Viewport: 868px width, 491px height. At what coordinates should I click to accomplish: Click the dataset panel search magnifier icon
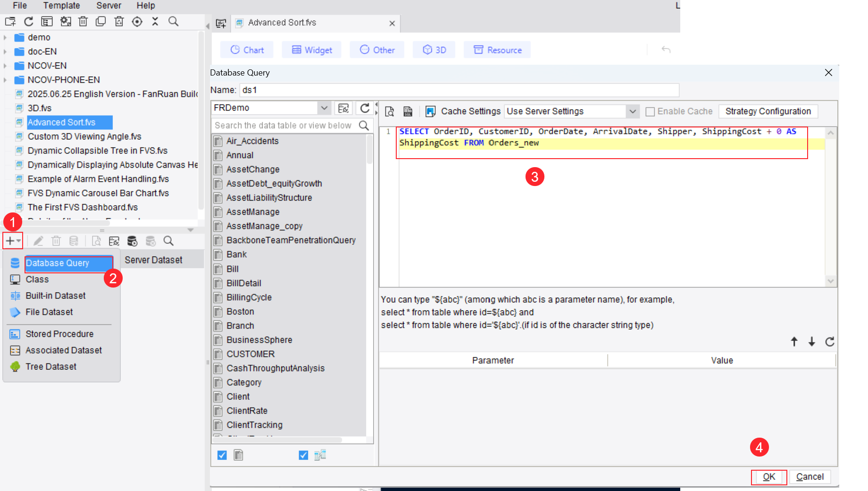[x=168, y=241]
